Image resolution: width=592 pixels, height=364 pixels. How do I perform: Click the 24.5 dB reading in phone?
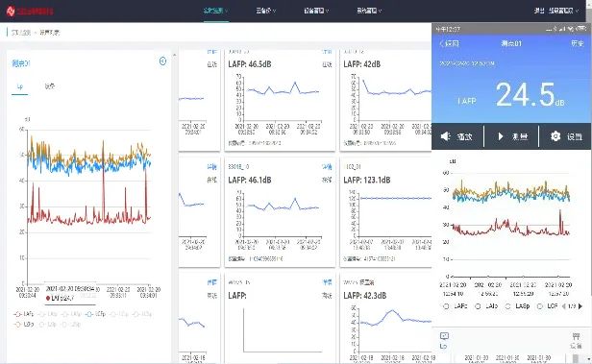[530, 95]
